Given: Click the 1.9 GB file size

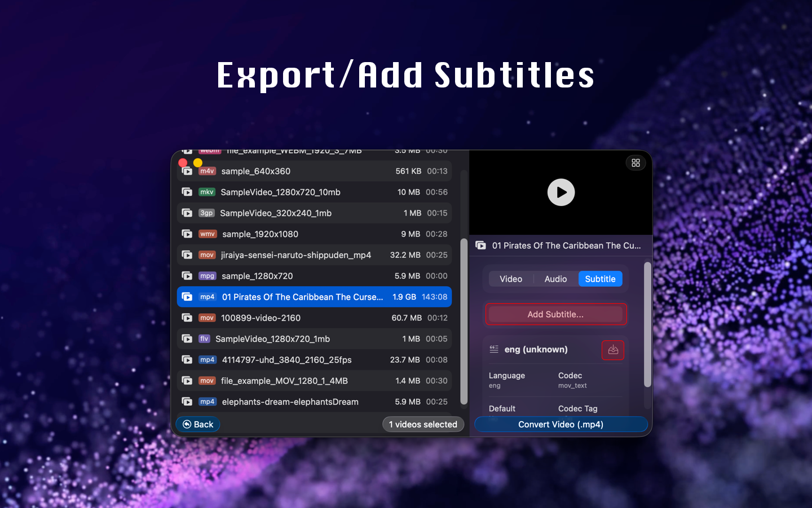Looking at the screenshot, I should coord(404,297).
